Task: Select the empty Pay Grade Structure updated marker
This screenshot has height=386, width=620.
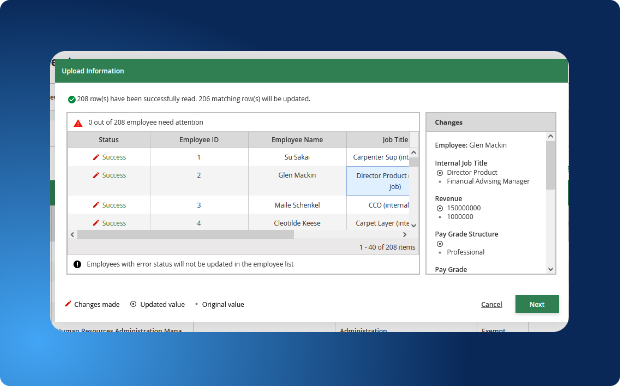Action: coord(440,244)
